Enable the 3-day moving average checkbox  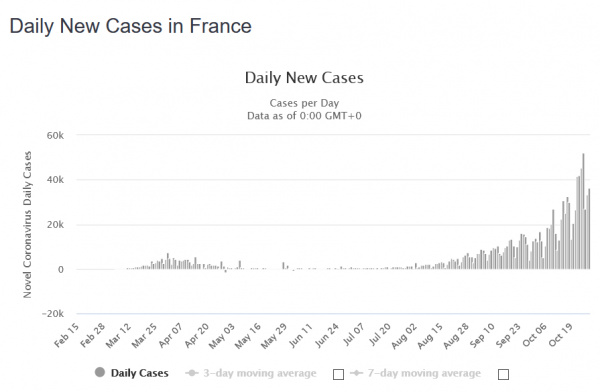338,374
